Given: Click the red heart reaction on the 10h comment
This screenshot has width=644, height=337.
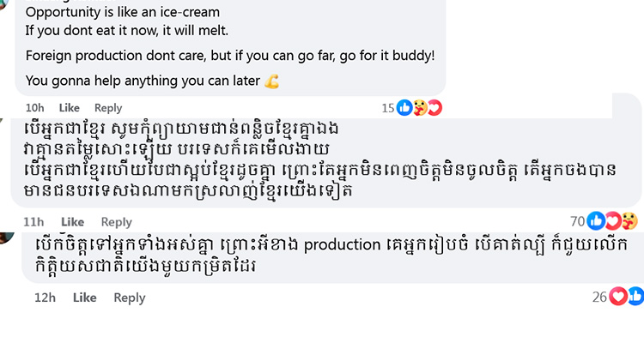Looking at the screenshot, I should [x=434, y=108].
